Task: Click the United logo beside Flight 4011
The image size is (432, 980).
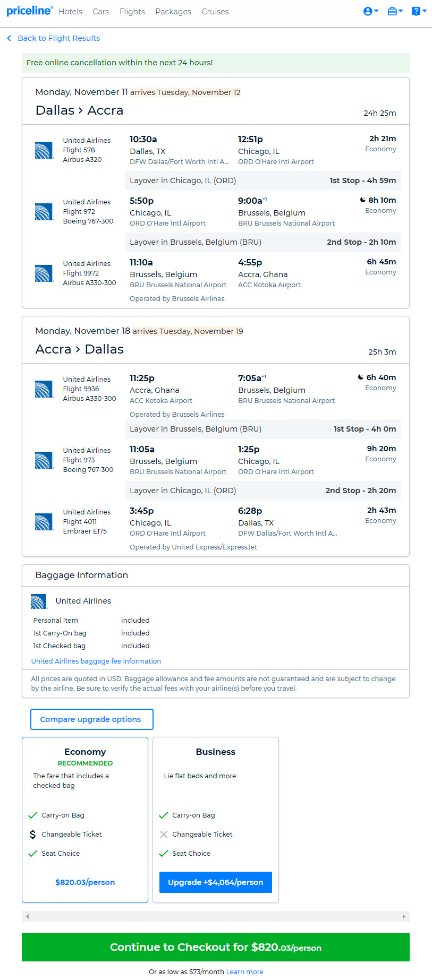Action: coord(44,522)
